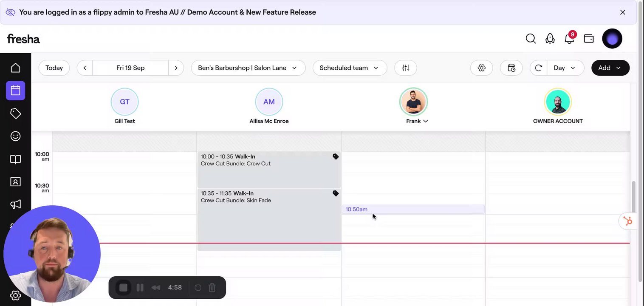The width and height of the screenshot is (644, 306).
Task: Click the 10:00 am time label
Action: 42,156
